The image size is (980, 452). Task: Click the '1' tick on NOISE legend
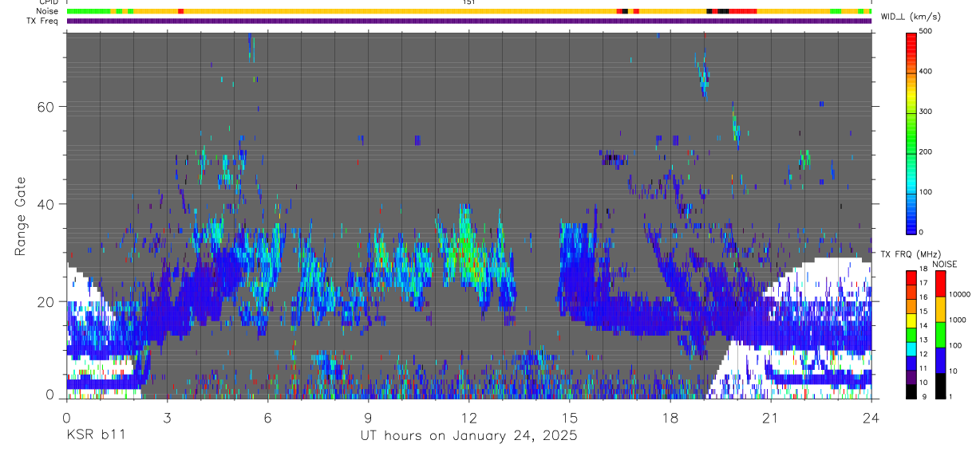[951, 396]
